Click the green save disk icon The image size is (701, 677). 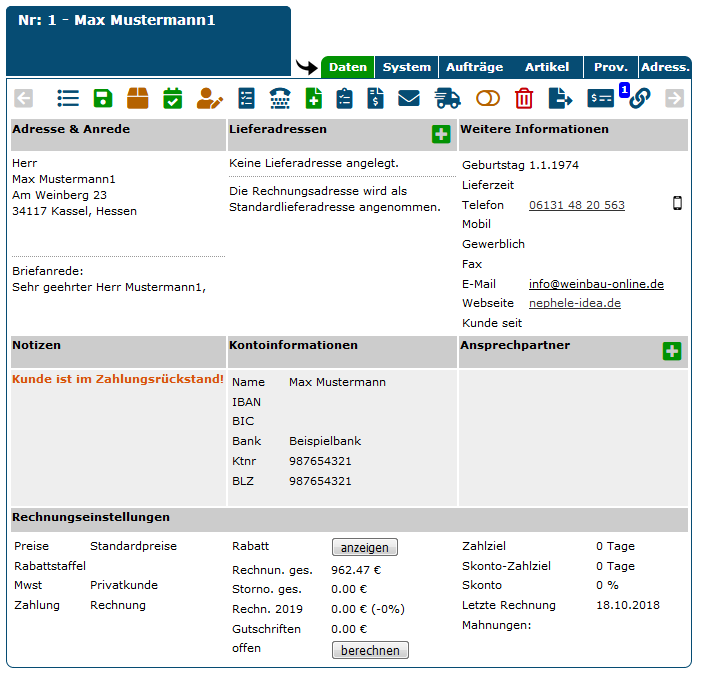103,98
